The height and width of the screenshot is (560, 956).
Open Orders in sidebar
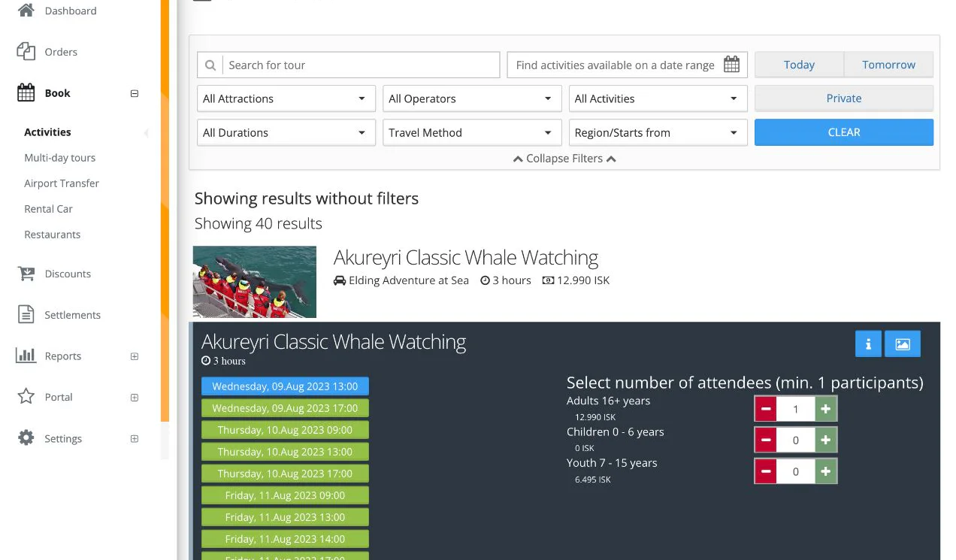[x=61, y=52]
